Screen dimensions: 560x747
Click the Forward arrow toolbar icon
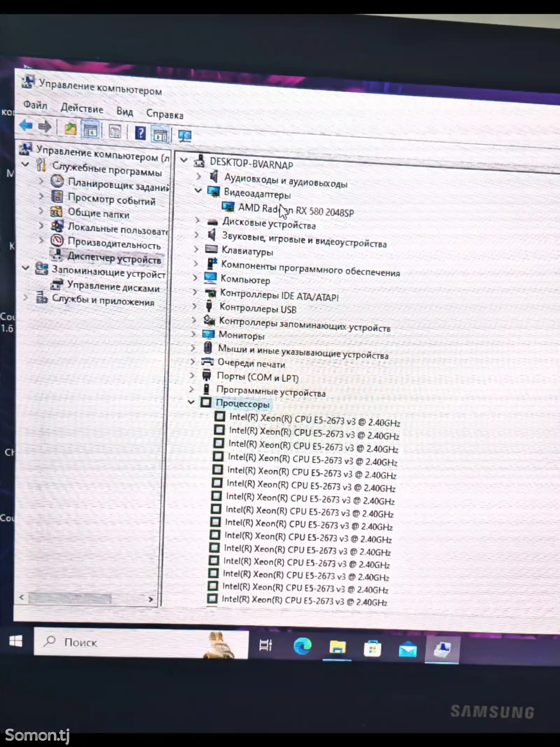44,126
